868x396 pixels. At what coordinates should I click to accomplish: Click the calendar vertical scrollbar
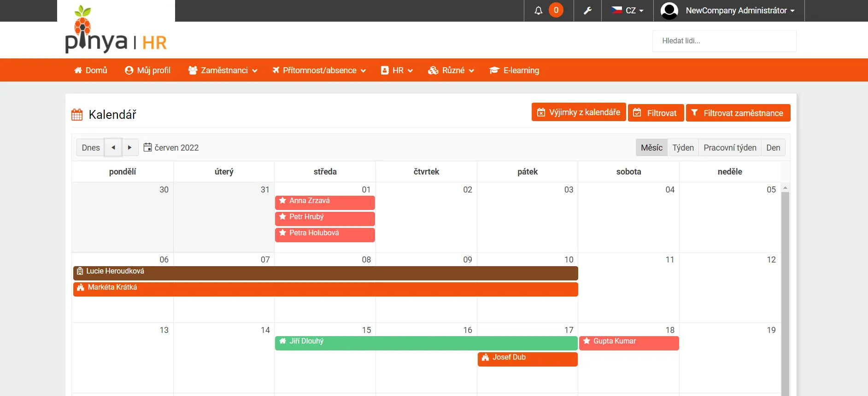point(786,293)
